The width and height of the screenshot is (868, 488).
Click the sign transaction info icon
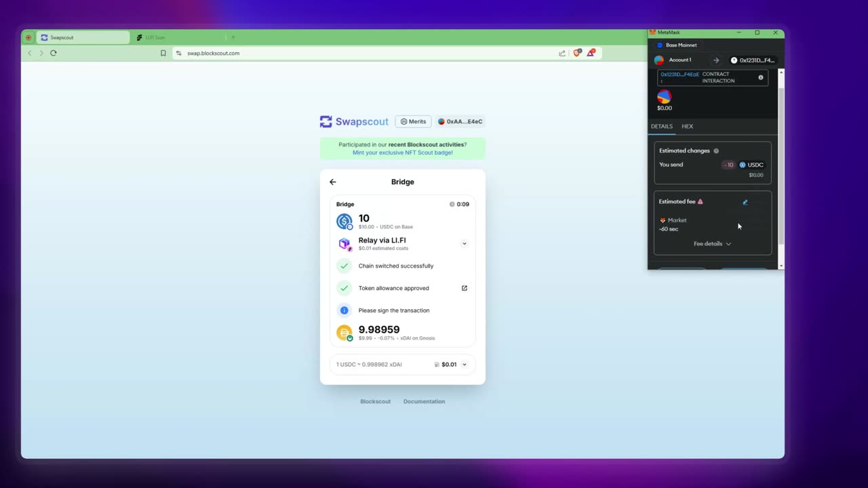(x=344, y=310)
